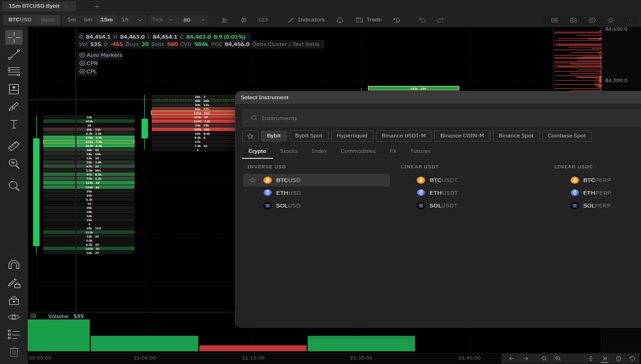The width and height of the screenshot is (641, 364).
Task: Switch to the Commodities tab
Action: click(x=358, y=151)
